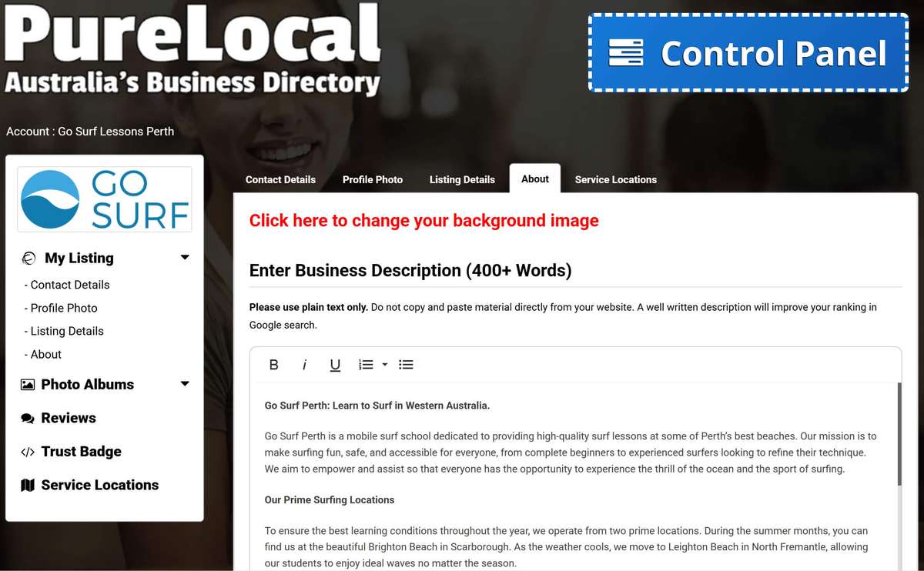Click the Photo Albums image icon
The height and width of the screenshot is (571, 924).
[28, 385]
